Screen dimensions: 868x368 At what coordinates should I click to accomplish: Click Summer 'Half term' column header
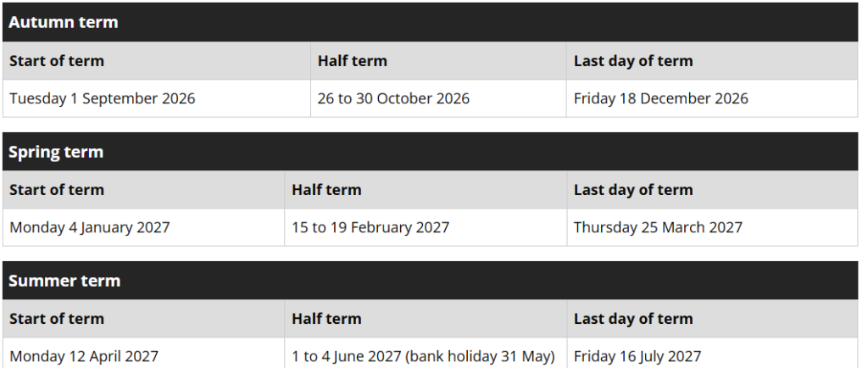[426, 319]
